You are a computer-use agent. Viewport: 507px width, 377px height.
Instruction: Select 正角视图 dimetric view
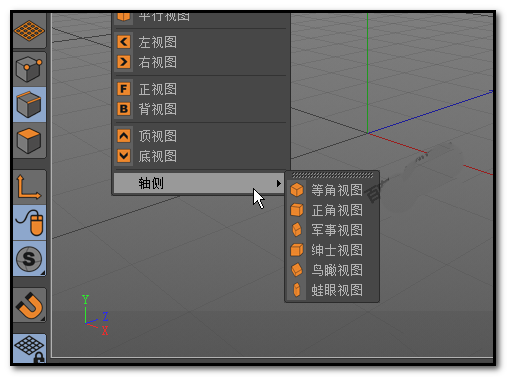point(332,210)
